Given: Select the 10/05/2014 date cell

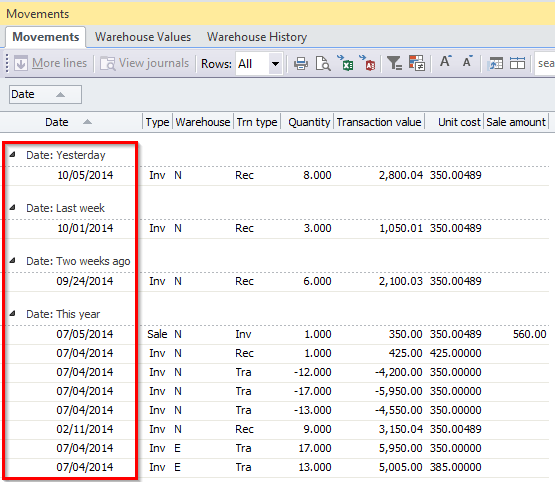Looking at the screenshot, I should coord(85,175).
